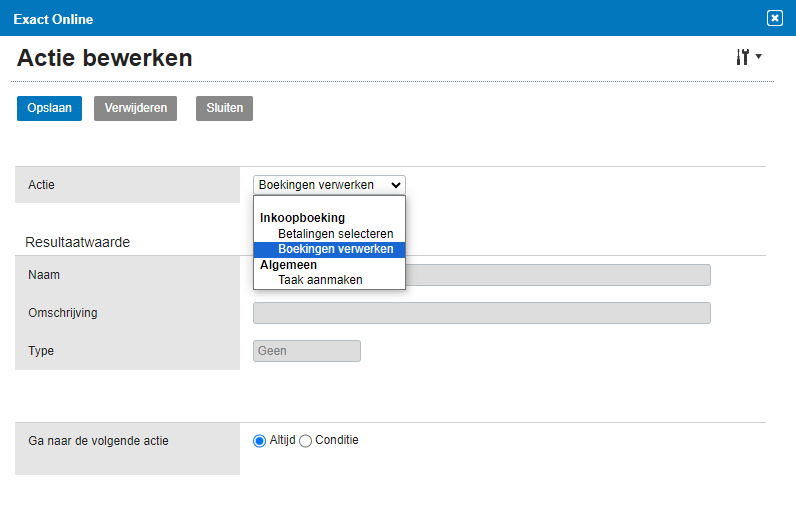Expand the small arrow beside the tools icon
796x511 pixels.
coord(759,58)
